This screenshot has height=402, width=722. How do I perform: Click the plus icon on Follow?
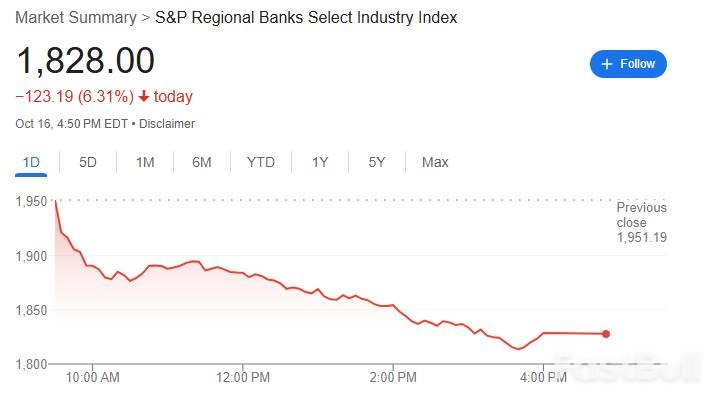coord(605,64)
